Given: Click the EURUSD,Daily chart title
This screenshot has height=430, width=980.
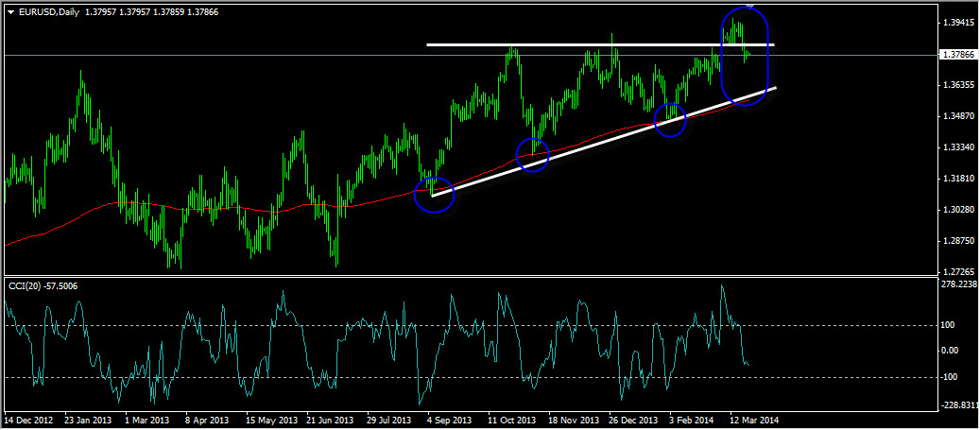Looking at the screenshot, I should [48, 11].
